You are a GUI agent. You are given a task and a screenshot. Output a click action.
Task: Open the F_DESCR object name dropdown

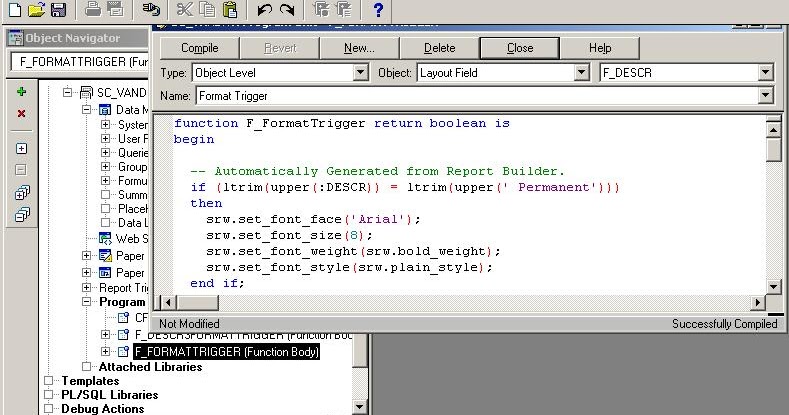[765, 72]
